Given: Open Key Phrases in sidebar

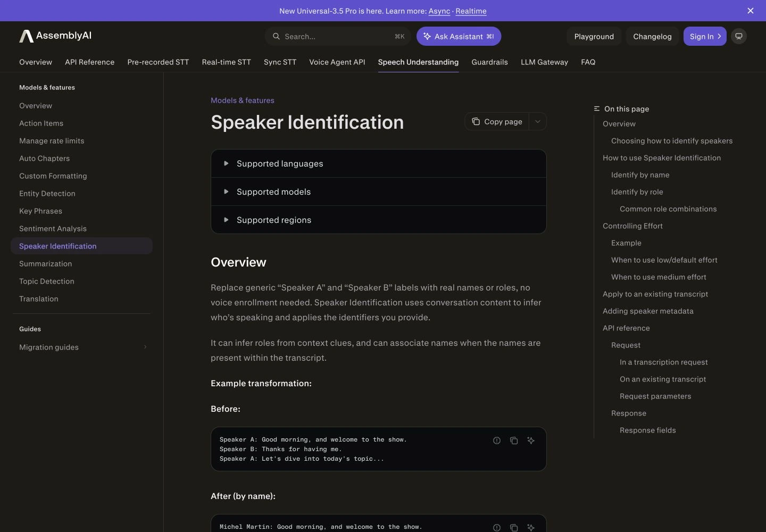Looking at the screenshot, I should click(82, 211).
